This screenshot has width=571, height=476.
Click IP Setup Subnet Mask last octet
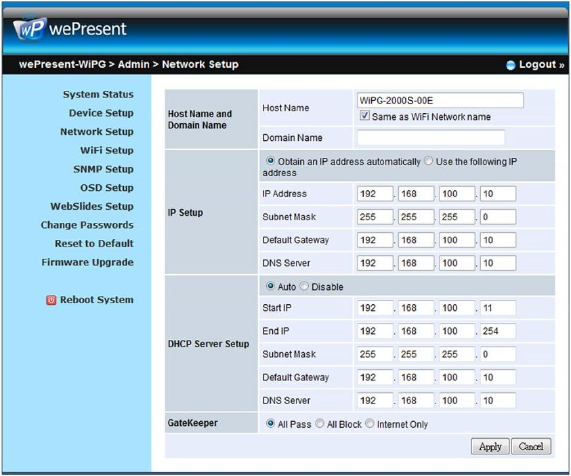click(498, 217)
